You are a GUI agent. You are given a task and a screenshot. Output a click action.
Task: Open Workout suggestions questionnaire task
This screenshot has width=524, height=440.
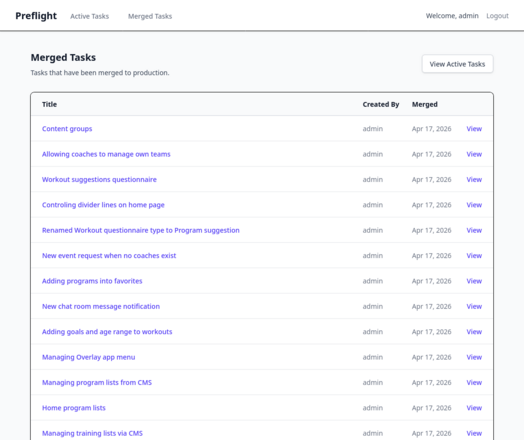click(99, 179)
